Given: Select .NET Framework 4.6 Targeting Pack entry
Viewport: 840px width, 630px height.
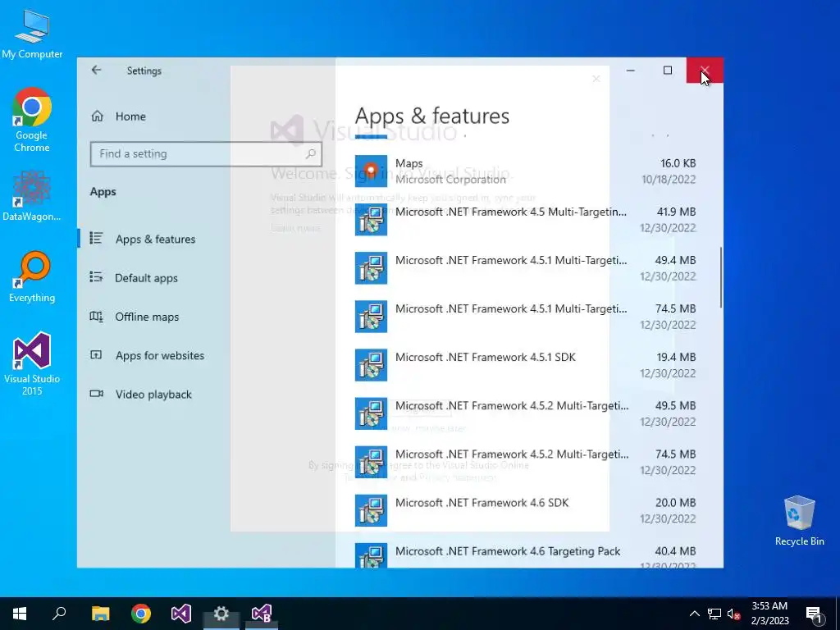Looking at the screenshot, I should tap(526, 555).
